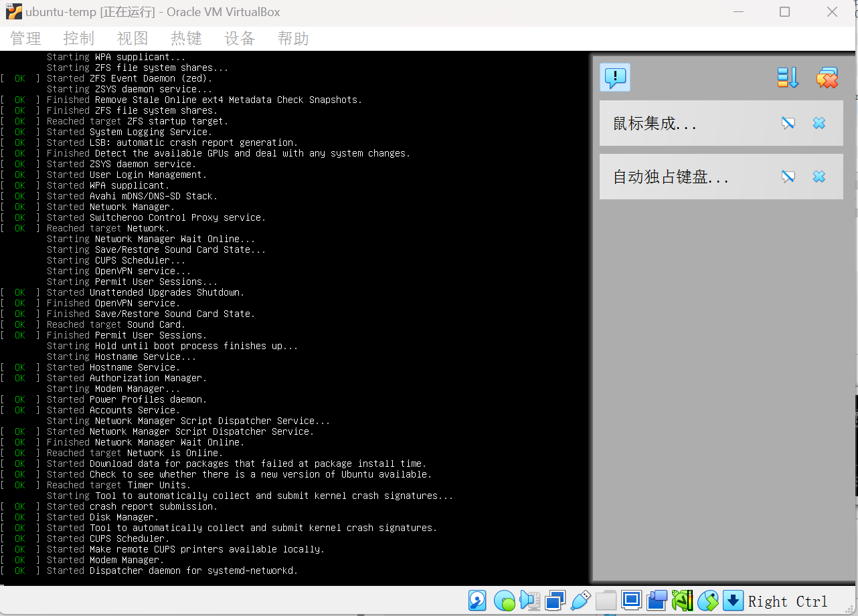Viewport: 858px width, 616px height.
Task: Click the video recording status icon
Action: coord(657,601)
